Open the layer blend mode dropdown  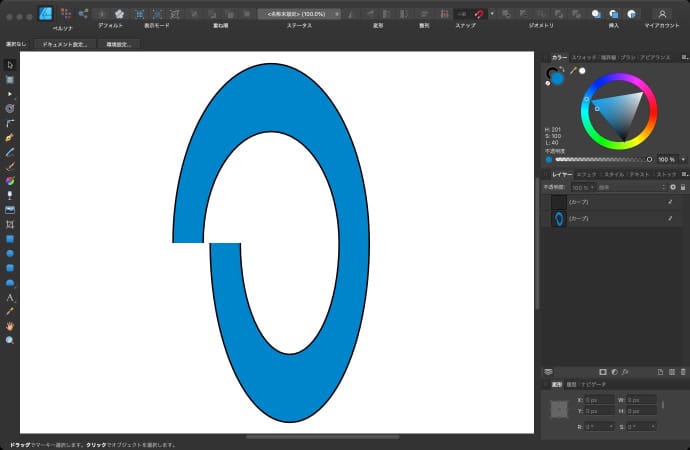pyautogui.click(x=631, y=187)
